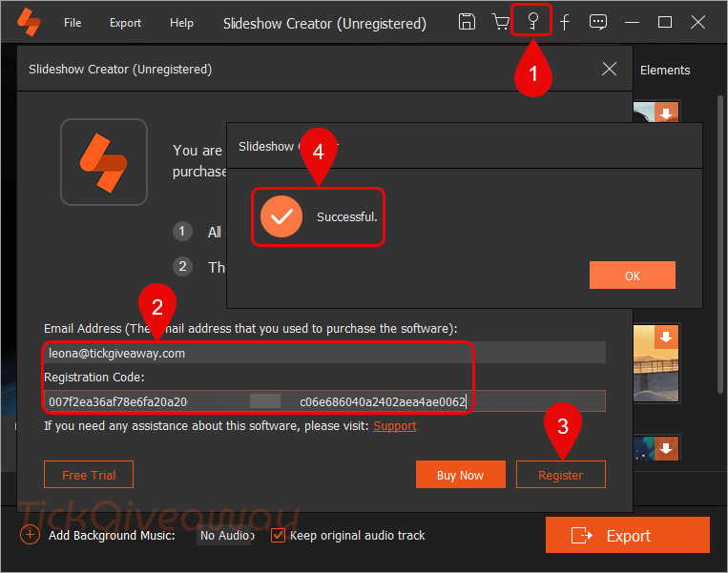
Task: Open the shopping cart purchase icon
Action: [501, 22]
